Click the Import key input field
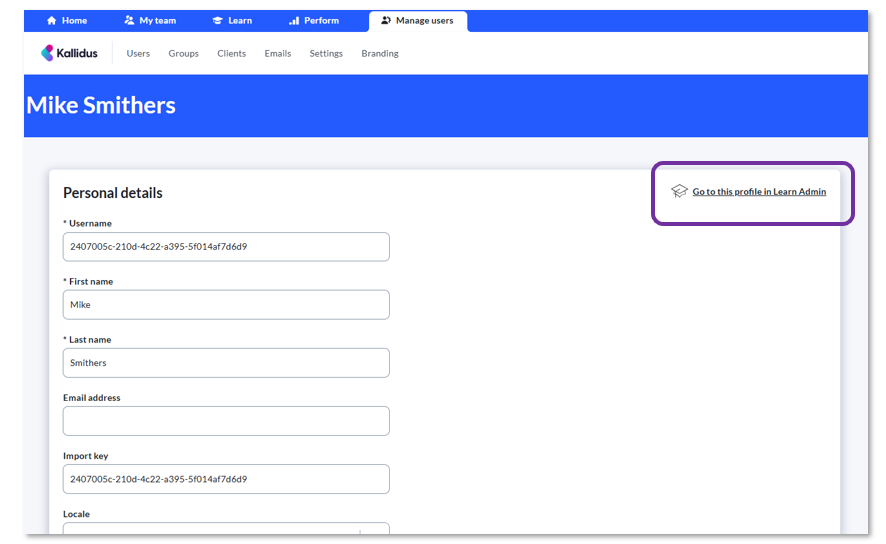This screenshot has height=544, width=886. 226,479
